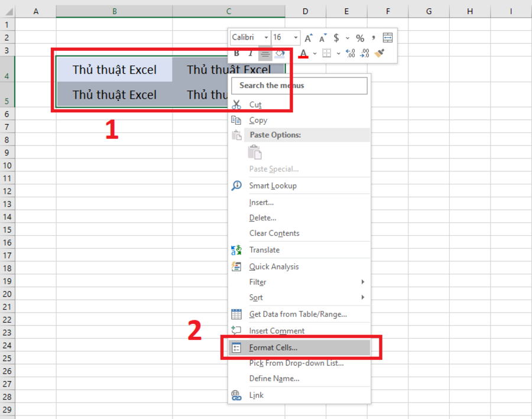Open the font size 16 dropdown
The image size is (532, 419).
coord(296,37)
